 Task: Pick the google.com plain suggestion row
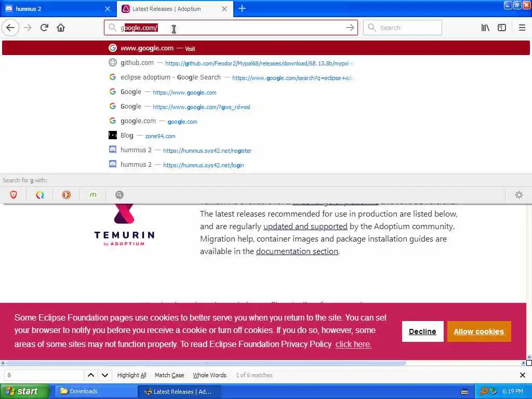(265, 122)
